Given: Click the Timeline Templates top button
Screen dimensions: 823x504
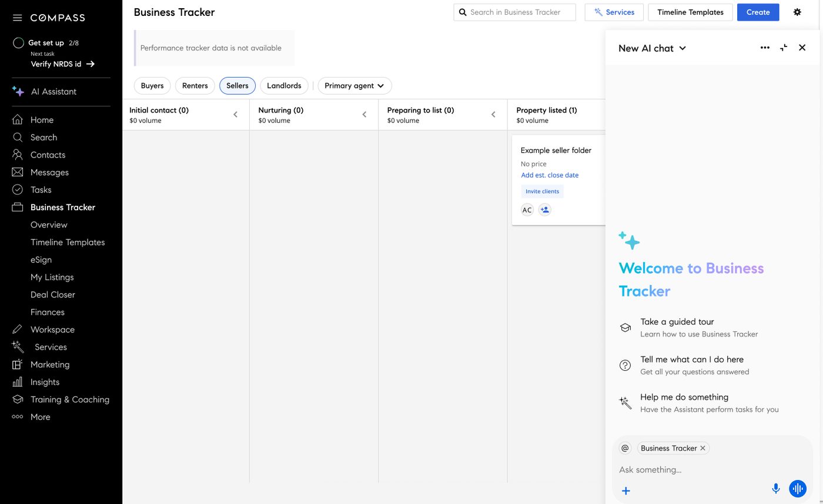Looking at the screenshot, I should pos(690,12).
